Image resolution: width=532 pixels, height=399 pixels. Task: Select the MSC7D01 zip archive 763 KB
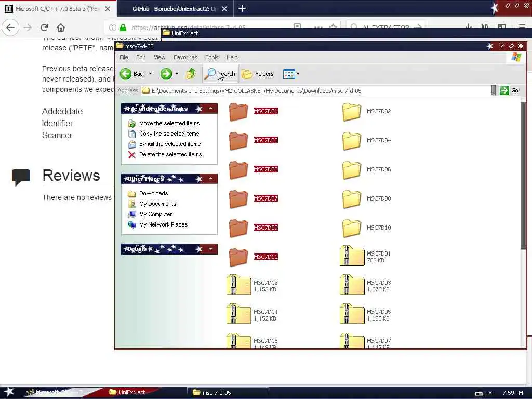pos(352,256)
